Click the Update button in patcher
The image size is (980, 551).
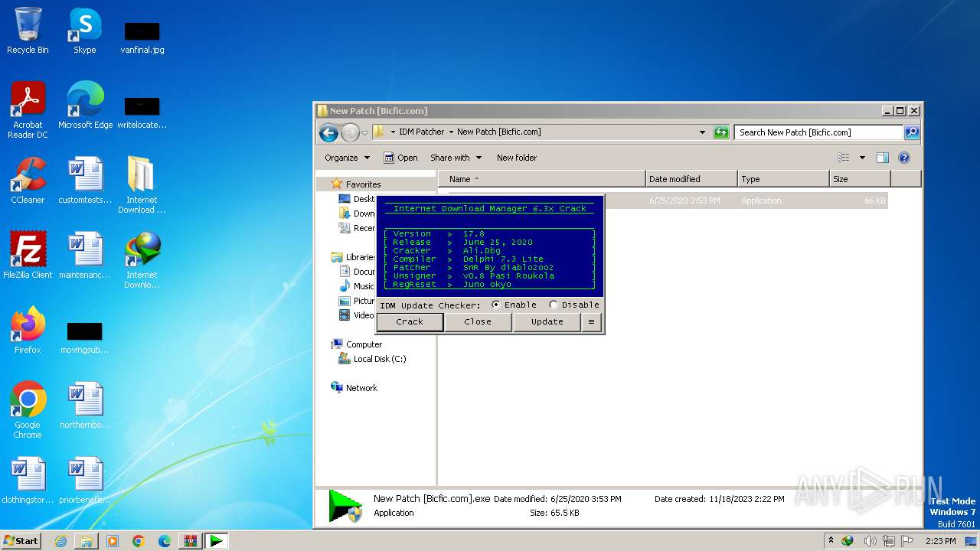click(x=547, y=322)
